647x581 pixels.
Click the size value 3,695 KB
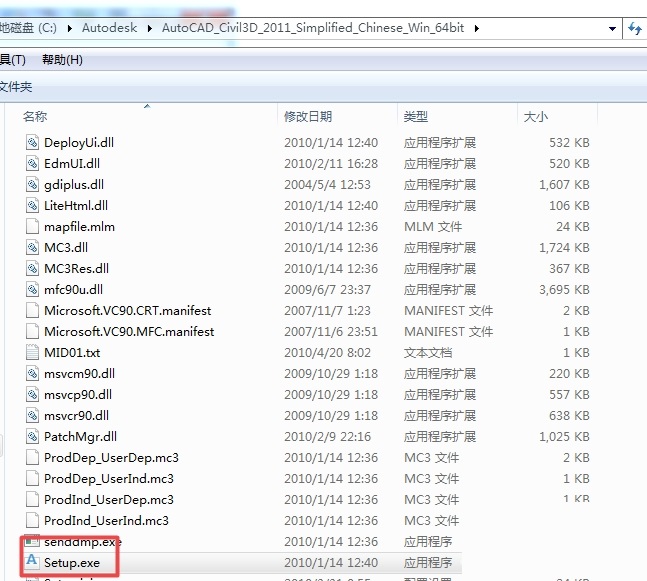[x=564, y=290]
